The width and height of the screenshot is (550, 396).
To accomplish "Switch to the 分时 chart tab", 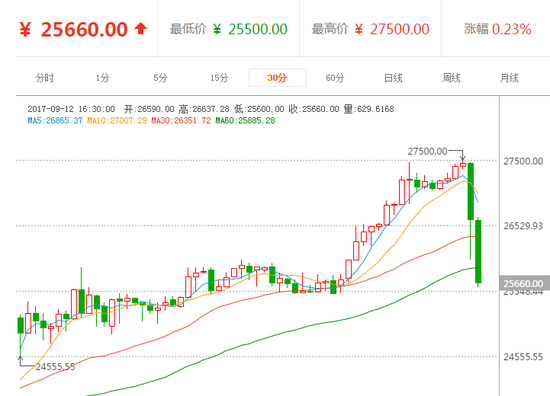I will (x=45, y=78).
